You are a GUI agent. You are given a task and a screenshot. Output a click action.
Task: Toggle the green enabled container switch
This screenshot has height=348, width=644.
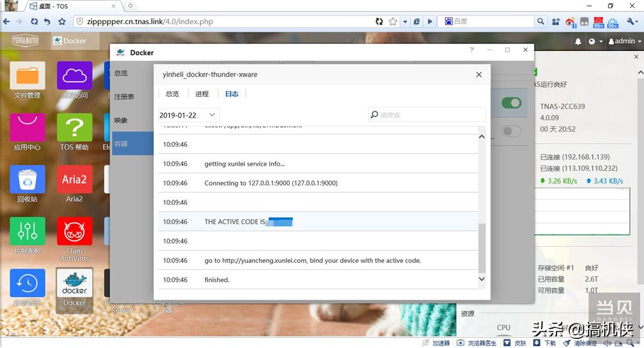[x=511, y=102]
